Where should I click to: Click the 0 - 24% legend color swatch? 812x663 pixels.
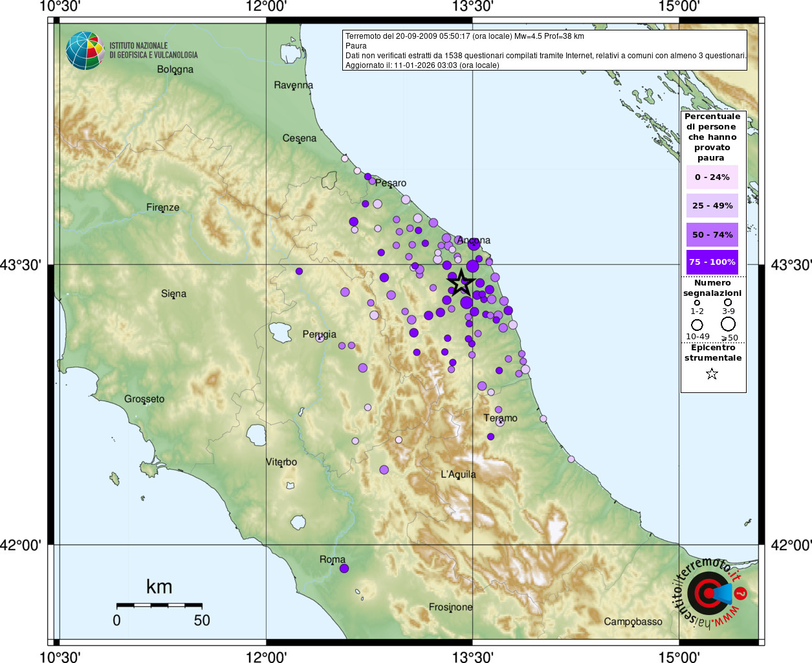coord(712,177)
